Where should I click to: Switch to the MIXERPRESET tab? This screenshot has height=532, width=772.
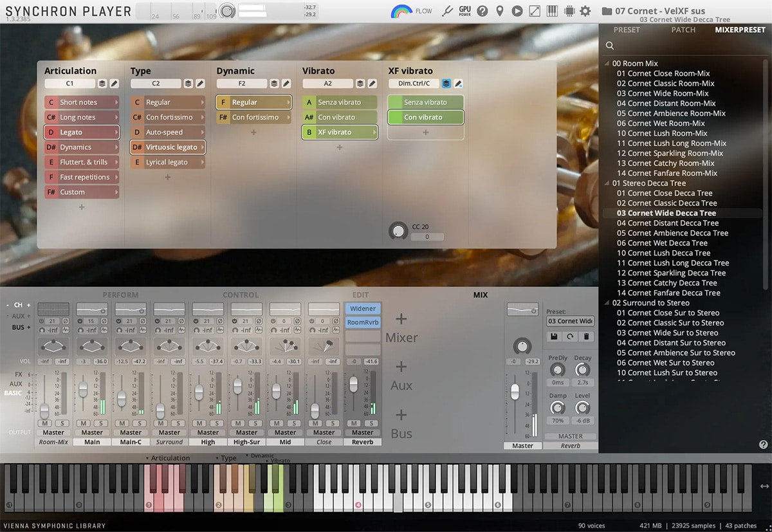(x=740, y=30)
